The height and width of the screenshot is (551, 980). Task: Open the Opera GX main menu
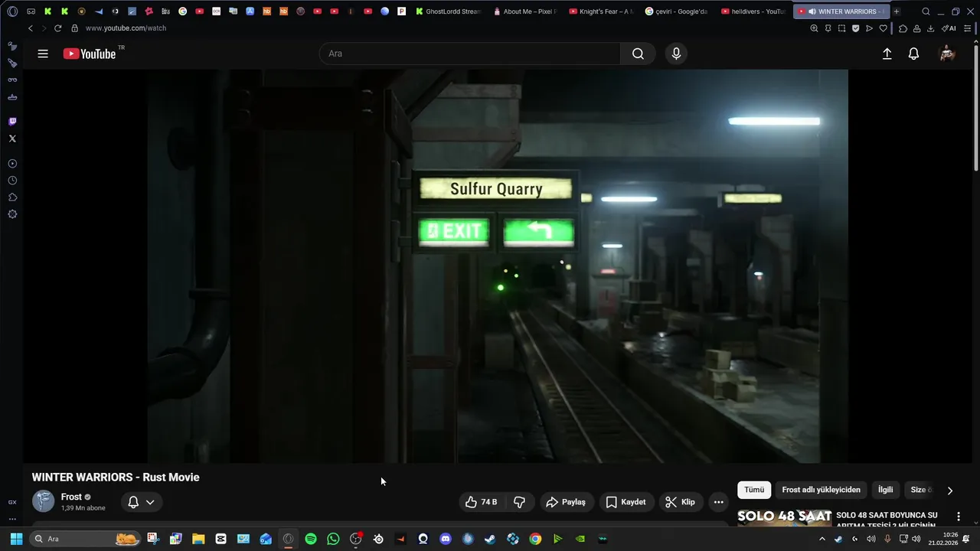coord(12,11)
